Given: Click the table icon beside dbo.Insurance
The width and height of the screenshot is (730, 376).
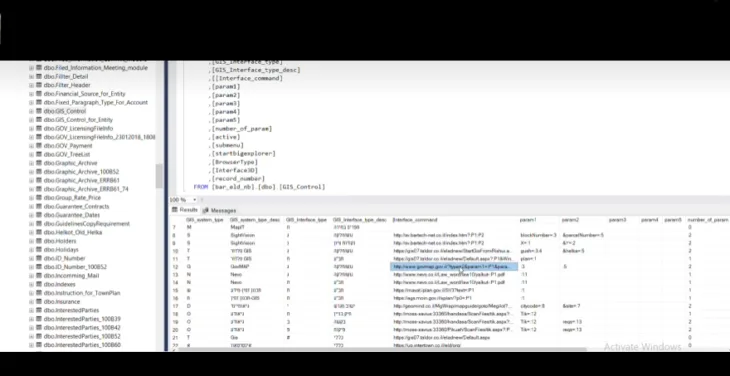Looking at the screenshot, I should click(x=39, y=302).
